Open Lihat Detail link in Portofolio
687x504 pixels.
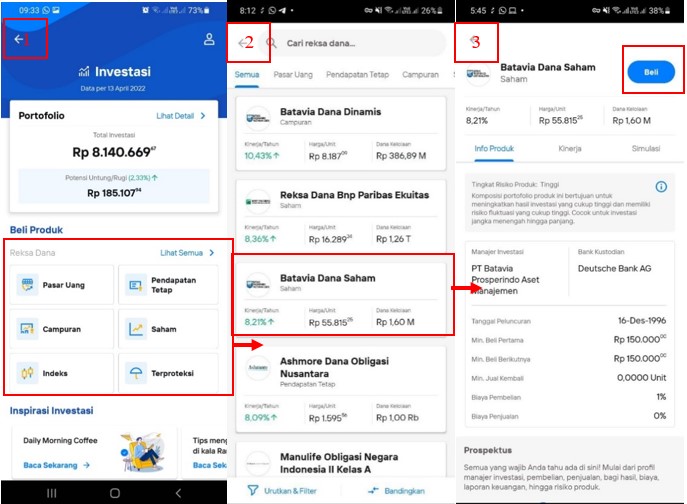pos(175,116)
